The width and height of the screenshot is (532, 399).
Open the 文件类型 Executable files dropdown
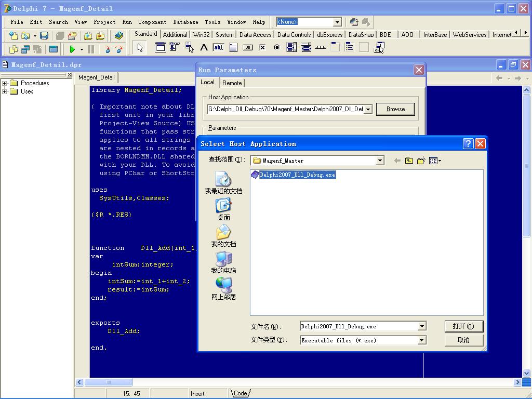point(422,340)
